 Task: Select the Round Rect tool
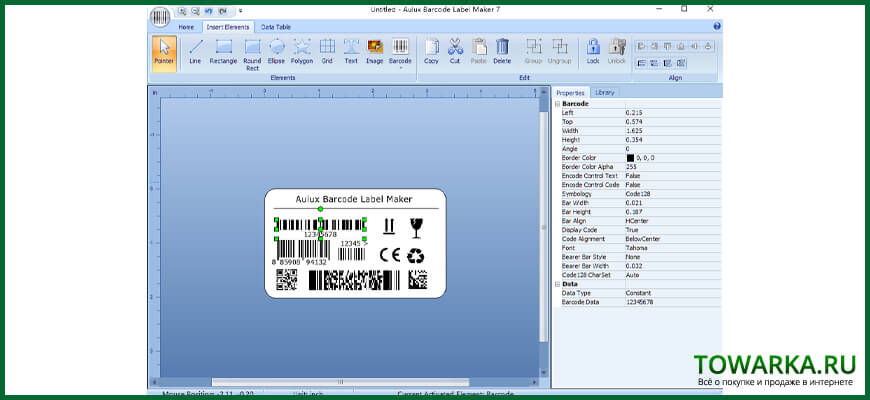pos(252,54)
